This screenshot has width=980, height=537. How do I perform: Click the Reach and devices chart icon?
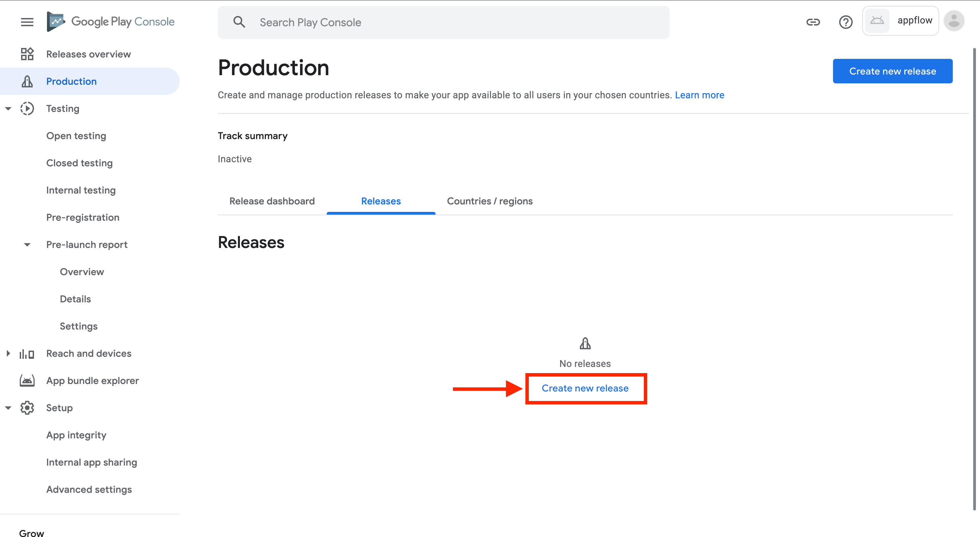[27, 353]
